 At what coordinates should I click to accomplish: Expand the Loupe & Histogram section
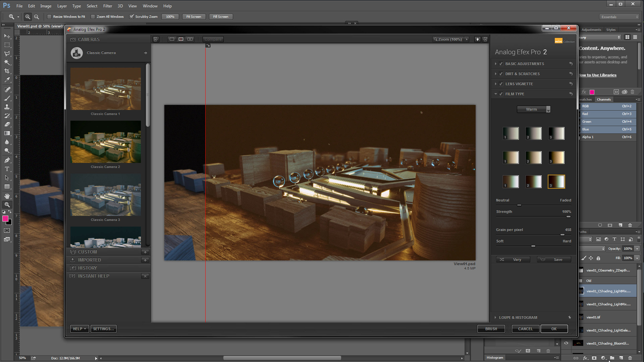pos(495,317)
